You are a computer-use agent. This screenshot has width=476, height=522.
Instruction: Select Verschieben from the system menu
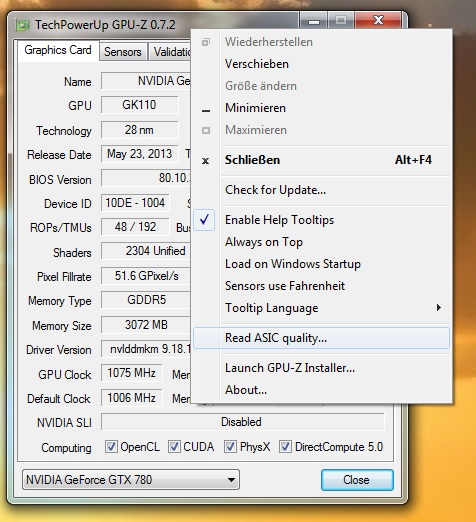click(321, 64)
